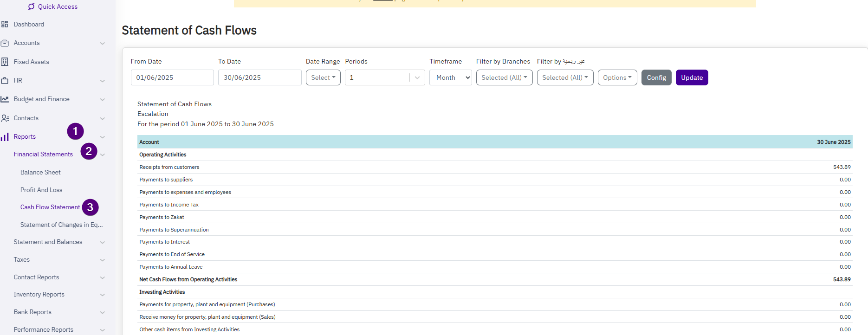Click the To Date input field

click(x=259, y=77)
